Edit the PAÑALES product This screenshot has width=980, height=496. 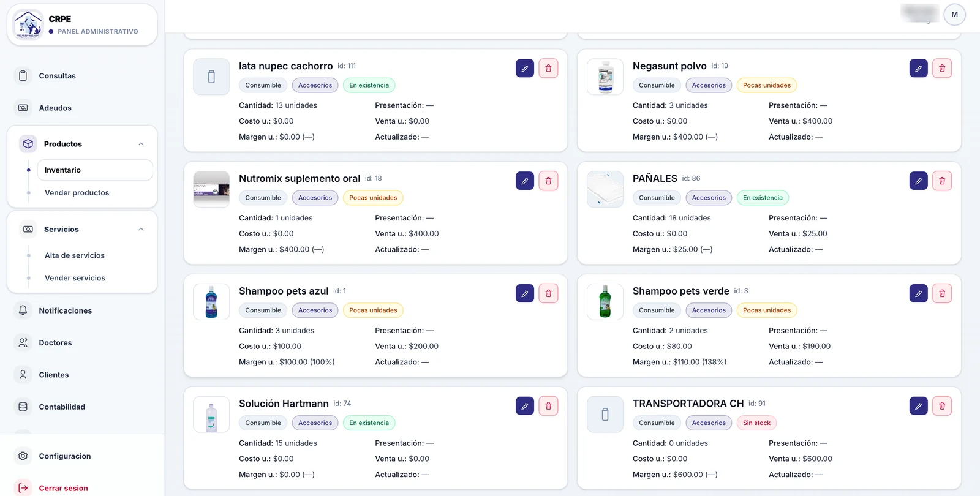(x=919, y=181)
